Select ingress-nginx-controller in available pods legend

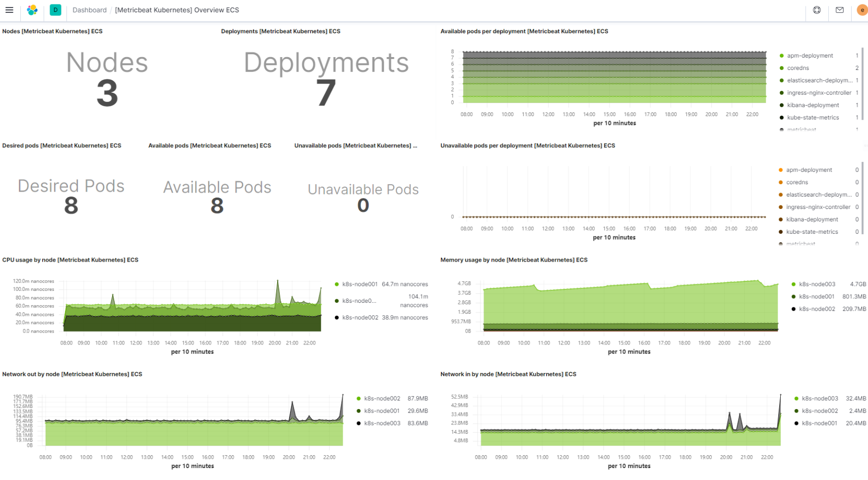coord(819,93)
